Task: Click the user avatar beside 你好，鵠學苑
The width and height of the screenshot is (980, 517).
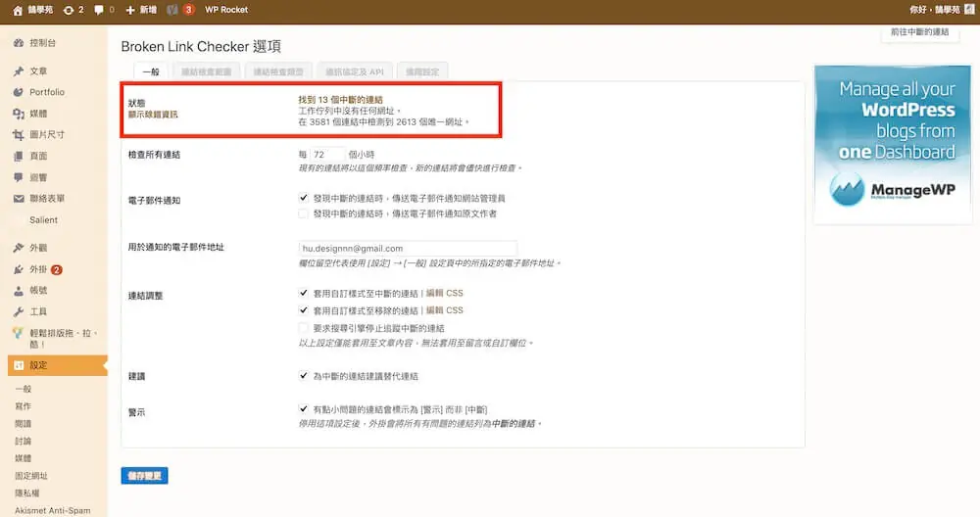Action: [x=969, y=10]
